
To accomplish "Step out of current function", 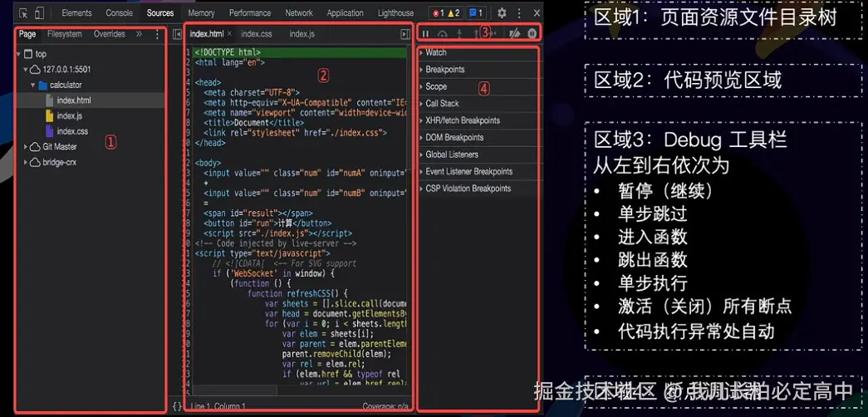I will coord(475,34).
